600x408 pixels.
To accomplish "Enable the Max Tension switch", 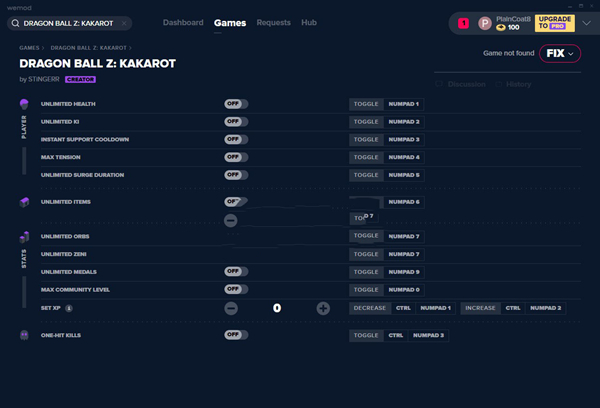I will pos(236,157).
